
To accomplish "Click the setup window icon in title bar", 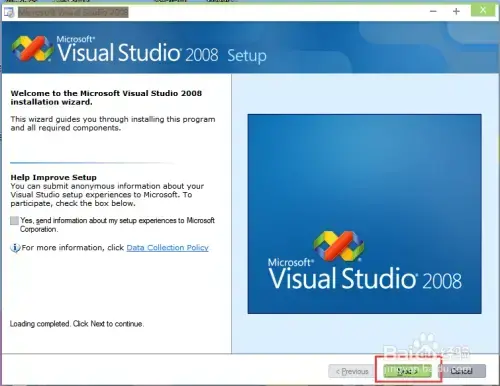I will point(9,12).
